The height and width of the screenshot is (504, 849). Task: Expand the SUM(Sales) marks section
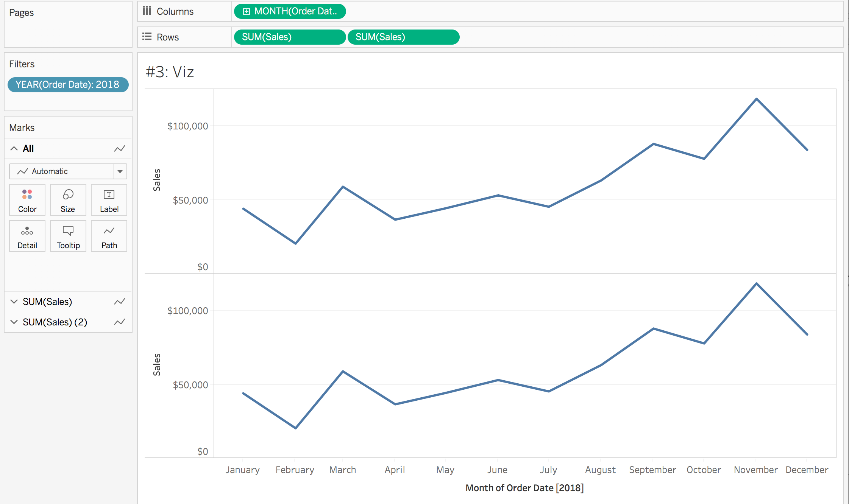coord(14,302)
